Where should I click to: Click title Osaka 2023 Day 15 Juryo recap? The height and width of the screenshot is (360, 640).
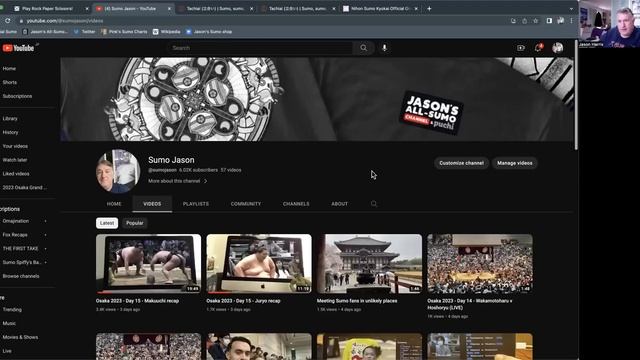(x=243, y=301)
